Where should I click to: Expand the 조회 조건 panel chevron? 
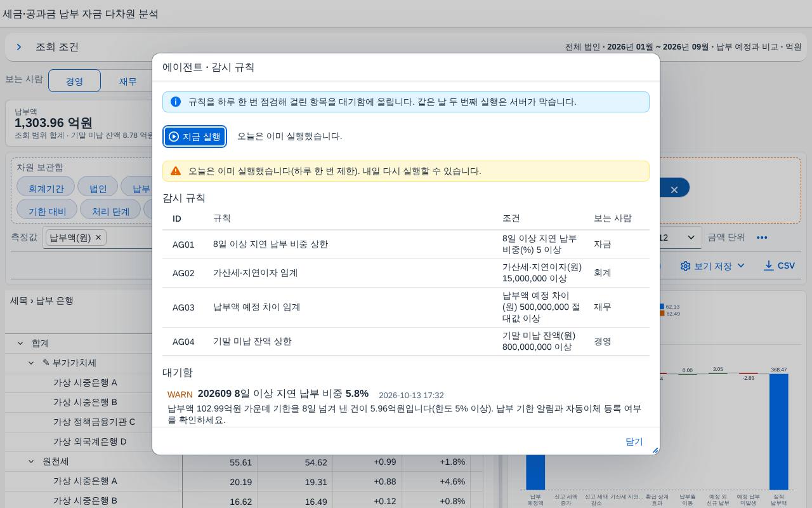coord(19,47)
